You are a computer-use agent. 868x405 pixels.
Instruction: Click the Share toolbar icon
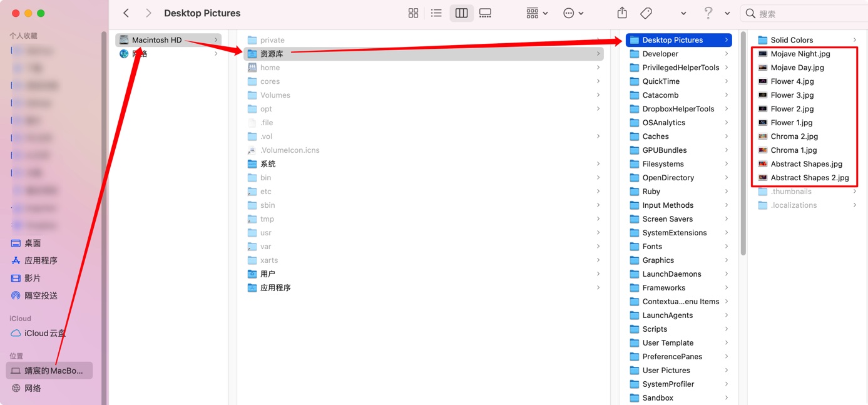pyautogui.click(x=621, y=13)
